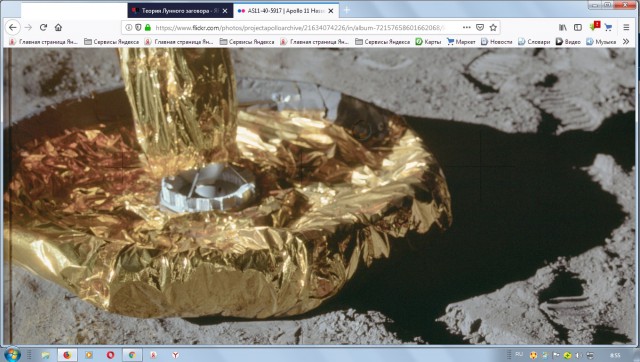
Task: Click the shopping cart extension icon
Action: (608, 27)
